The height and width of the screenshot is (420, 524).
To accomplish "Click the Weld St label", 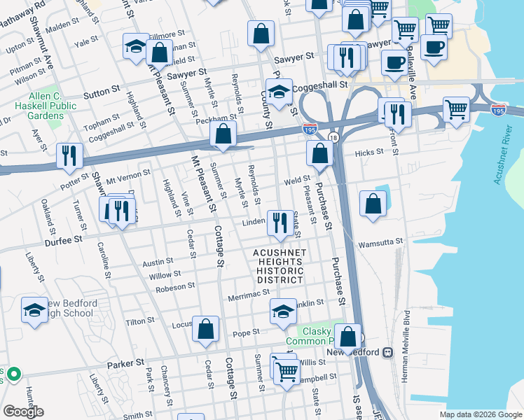I will click(297, 181).
